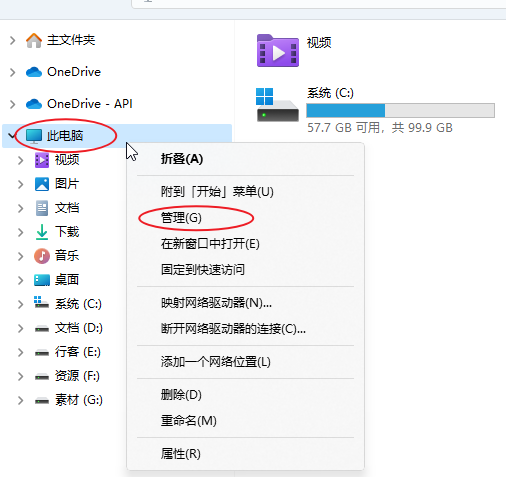Expand the 文档 (D:) drive chevron
Viewport: 506px width, 477px height.
(20, 328)
